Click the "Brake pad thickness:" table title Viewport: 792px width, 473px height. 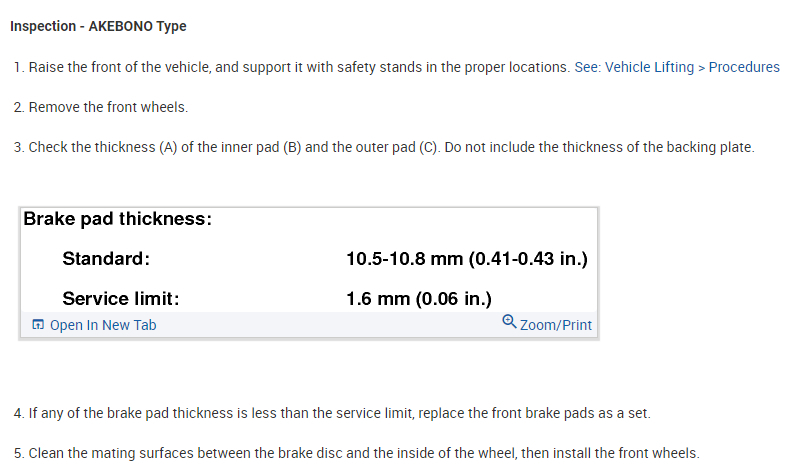pyautogui.click(x=117, y=219)
